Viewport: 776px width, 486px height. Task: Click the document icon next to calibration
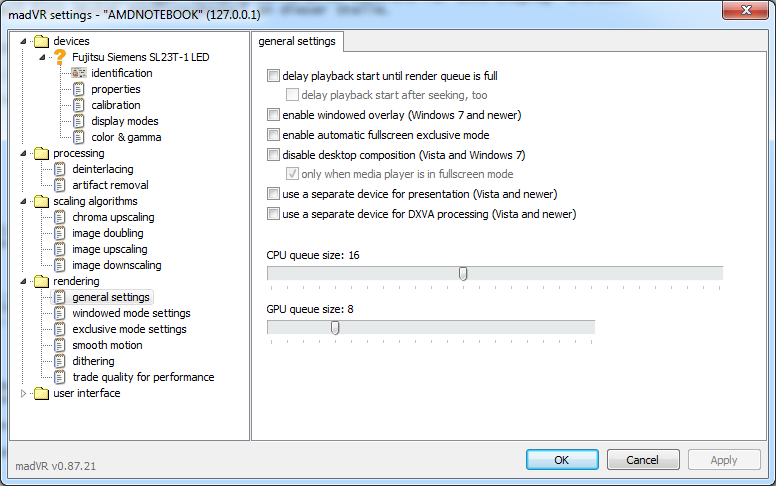79,105
